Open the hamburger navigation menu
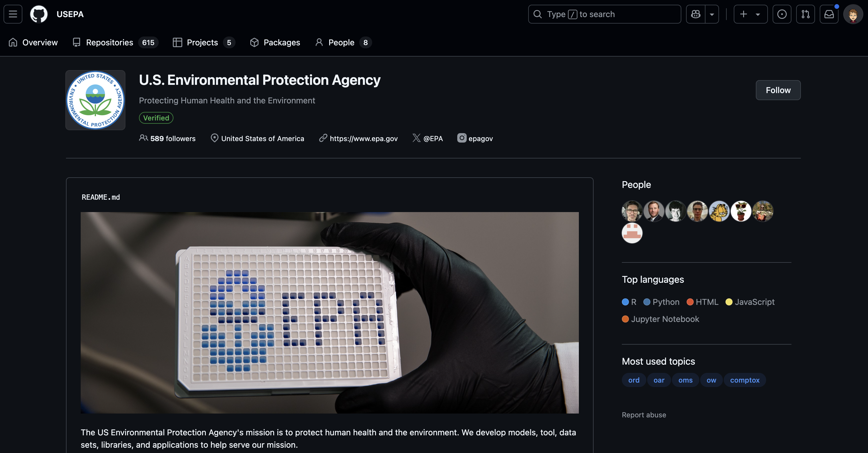Viewport: 868px width, 453px height. pyautogui.click(x=13, y=14)
